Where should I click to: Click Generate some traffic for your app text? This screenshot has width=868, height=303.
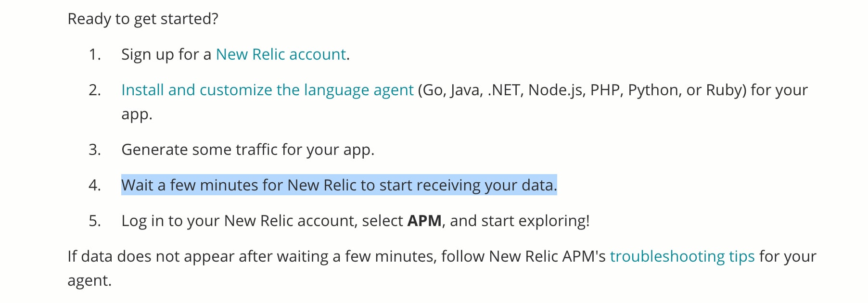point(248,150)
